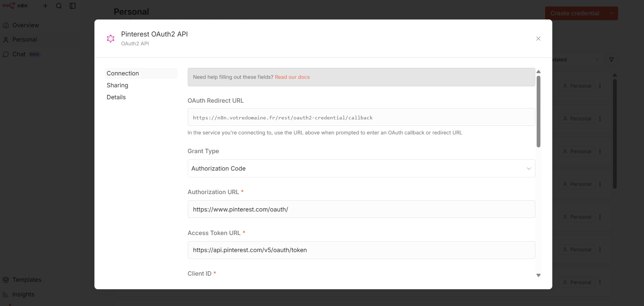Open Chat beta in the sidebar
Image resolution: width=644 pixels, height=306 pixels.
point(21,54)
